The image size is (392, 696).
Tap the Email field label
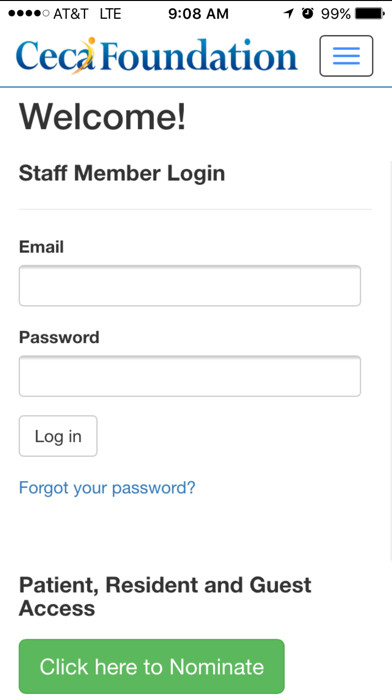[x=41, y=247]
